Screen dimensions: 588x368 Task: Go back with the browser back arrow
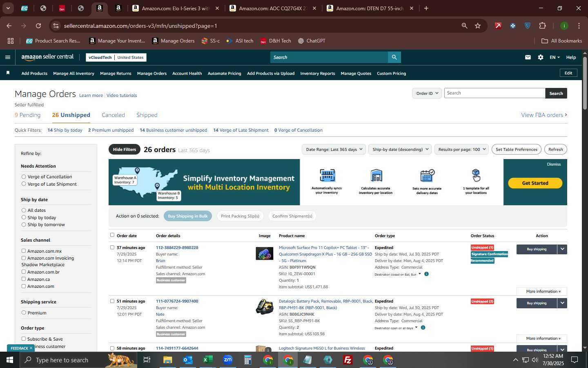coord(9,26)
